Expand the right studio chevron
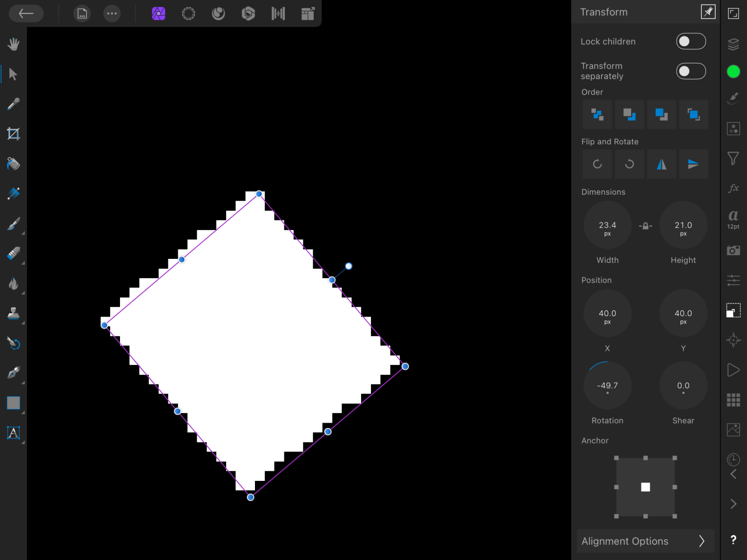Viewport: 747px width, 560px height. point(733,504)
